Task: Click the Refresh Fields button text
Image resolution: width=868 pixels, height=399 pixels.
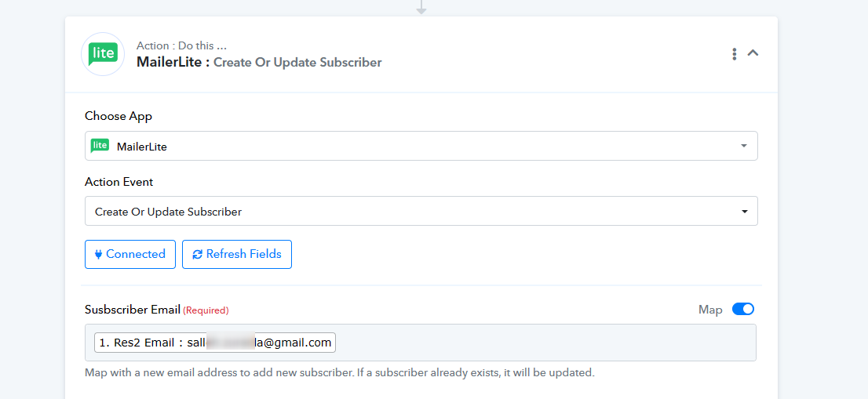Action: click(243, 254)
